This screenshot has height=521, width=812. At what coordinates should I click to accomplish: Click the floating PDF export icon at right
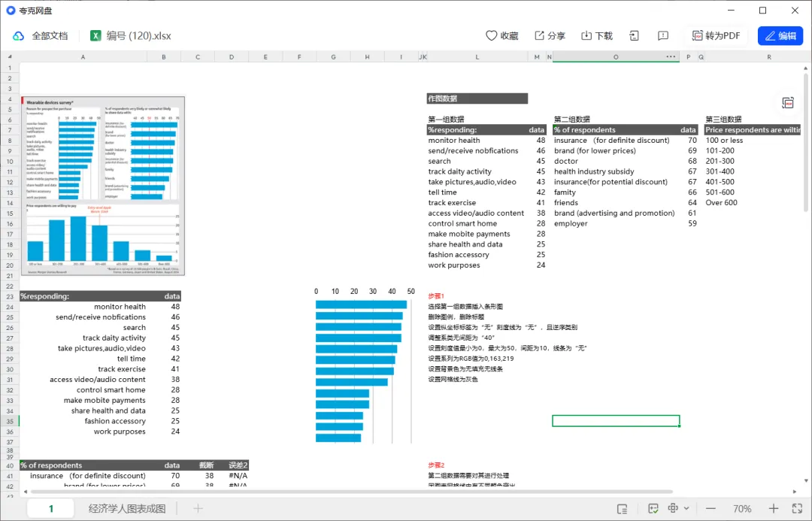(788, 102)
